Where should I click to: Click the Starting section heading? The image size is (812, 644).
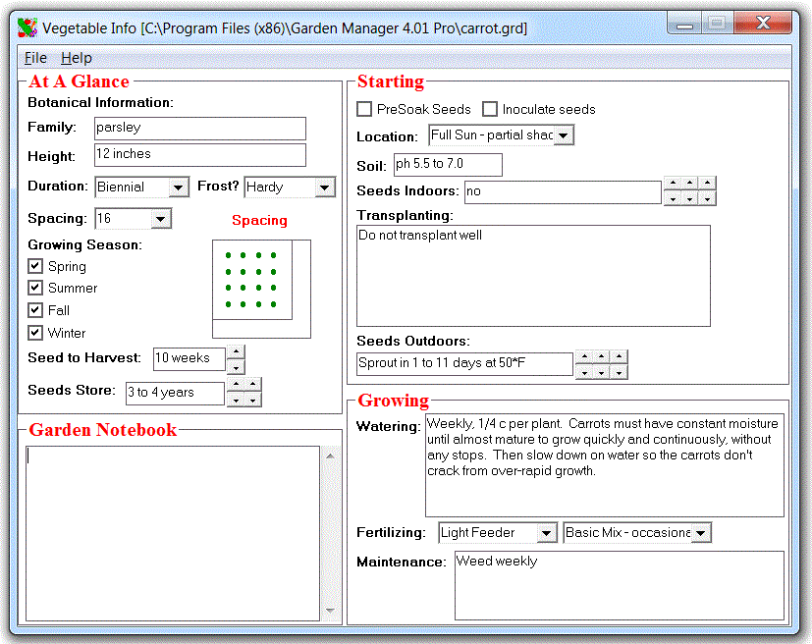391,81
